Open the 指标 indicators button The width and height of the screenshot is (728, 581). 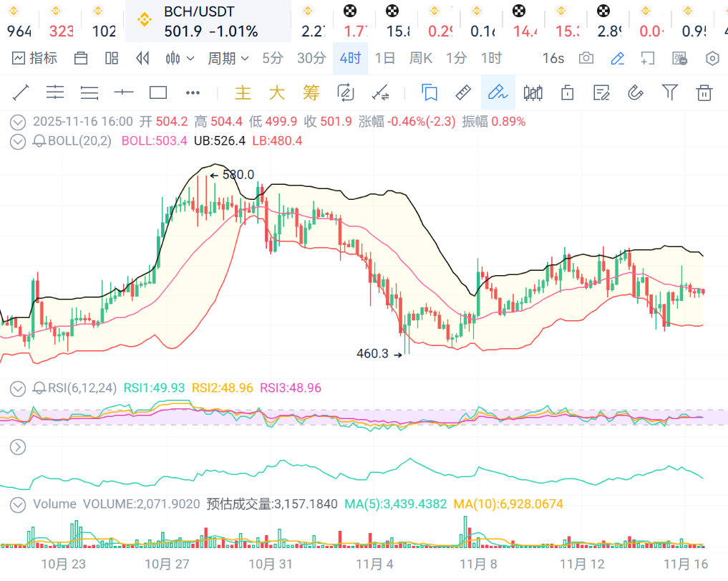[x=34, y=58]
